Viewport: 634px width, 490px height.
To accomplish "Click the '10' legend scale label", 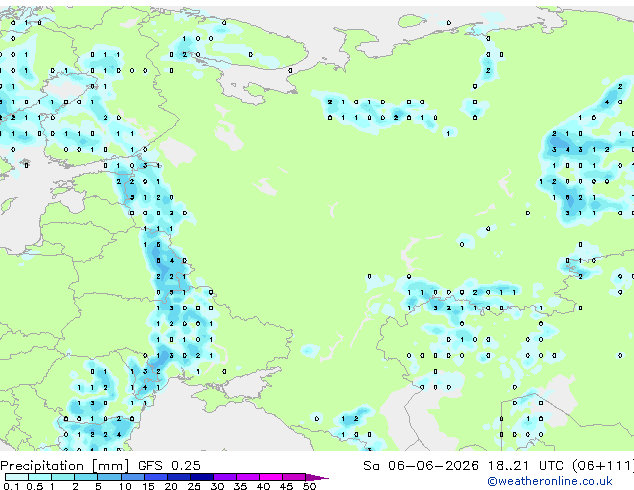I will coord(125,486).
